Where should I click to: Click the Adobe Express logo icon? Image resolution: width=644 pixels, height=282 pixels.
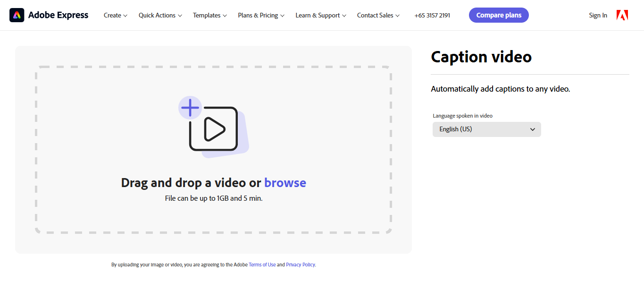[x=17, y=15]
